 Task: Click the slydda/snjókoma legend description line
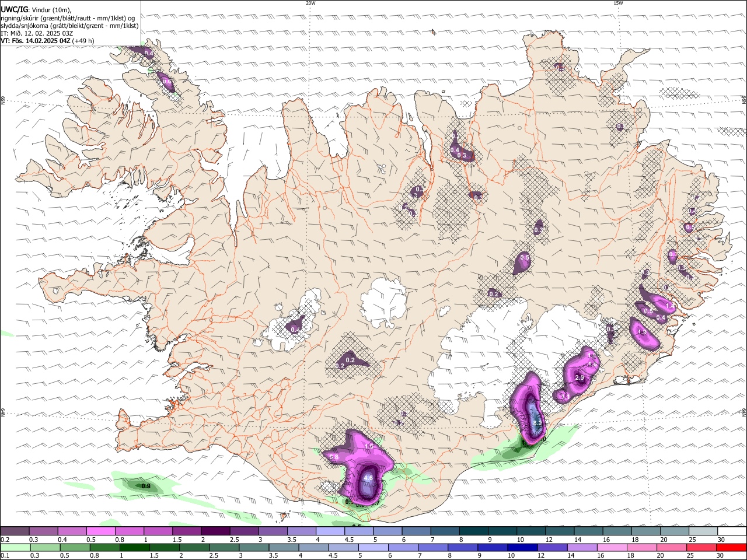(69, 26)
